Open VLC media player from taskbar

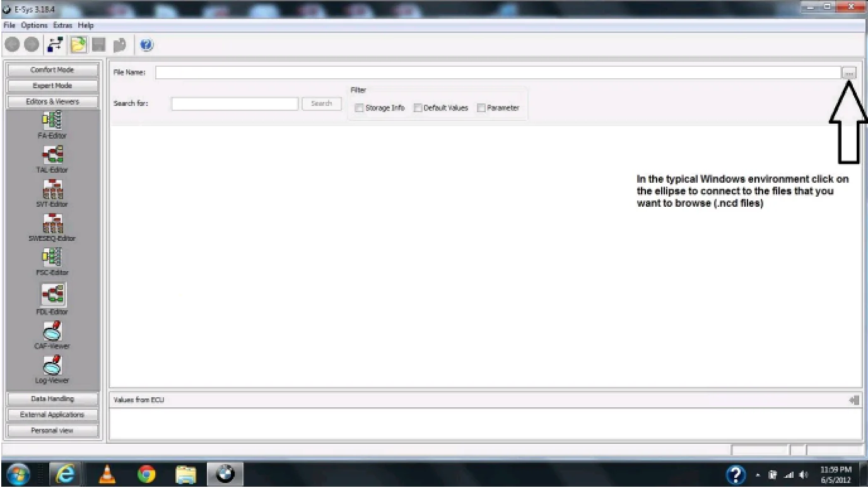point(107,474)
